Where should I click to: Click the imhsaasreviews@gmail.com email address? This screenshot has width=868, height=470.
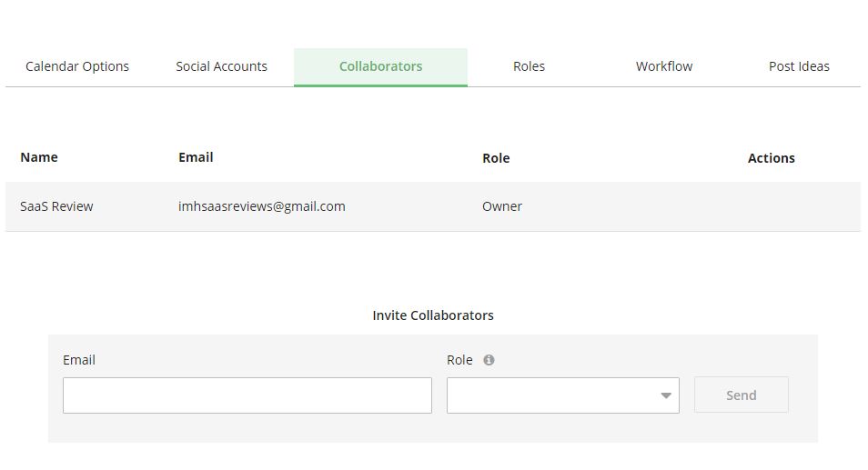[x=262, y=206]
